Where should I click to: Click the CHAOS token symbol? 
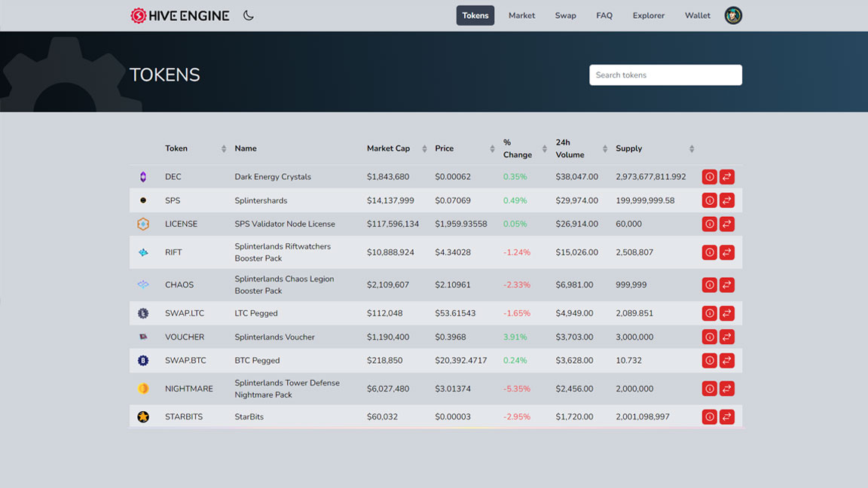pyautogui.click(x=179, y=285)
